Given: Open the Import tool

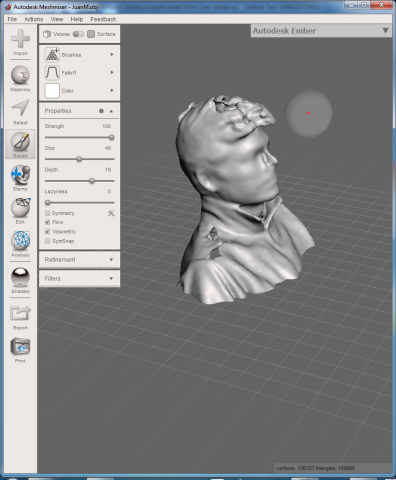Looking at the screenshot, I should [20, 42].
